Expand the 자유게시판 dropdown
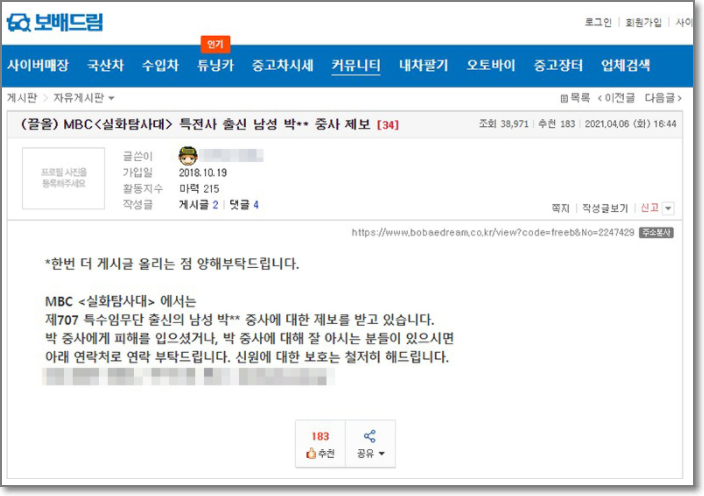Screen dimensions: 704x496 coord(84,98)
